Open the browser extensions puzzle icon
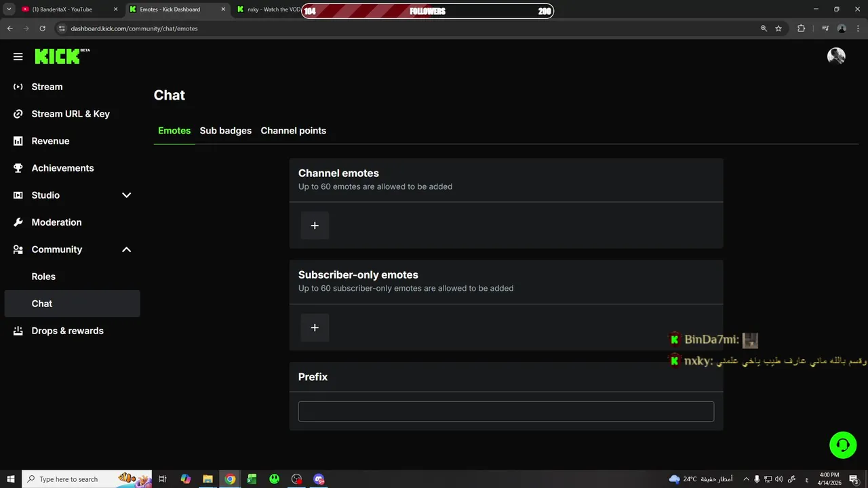868x488 pixels. click(x=802, y=28)
